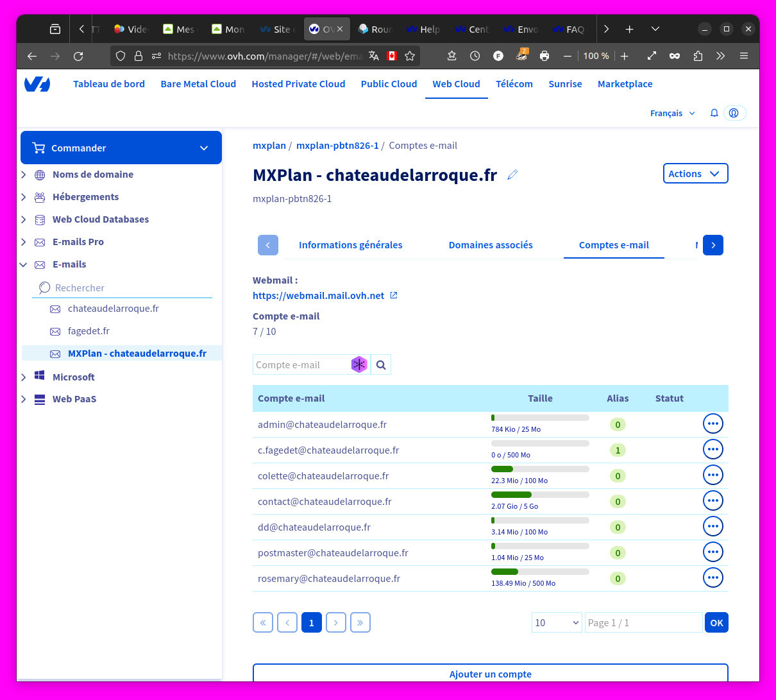
Task: Open actions menu for postmaster@chateaudelarroque.fr
Action: click(713, 552)
